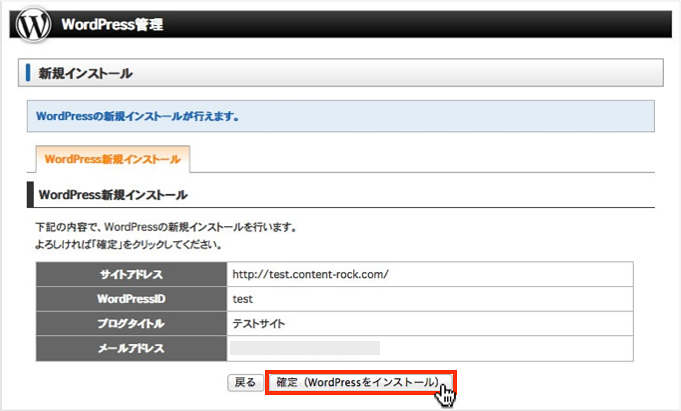
Task: Click the ブログタイトル row label
Action: (x=131, y=324)
